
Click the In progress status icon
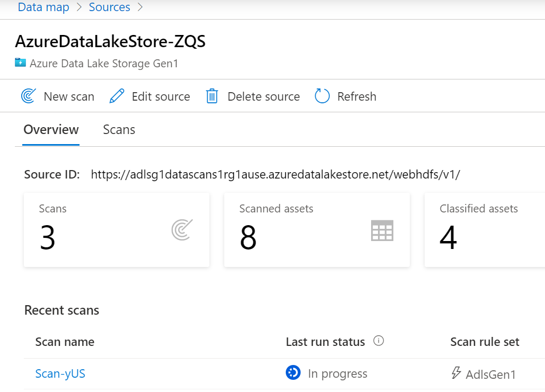click(293, 373)
